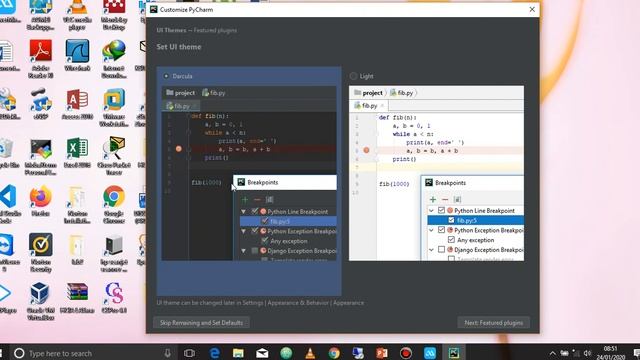Screen dimensions: 640x360
Task: Click the VMware Workstation desktop icon
Action: pyautogui.click(x=114, y=108)
